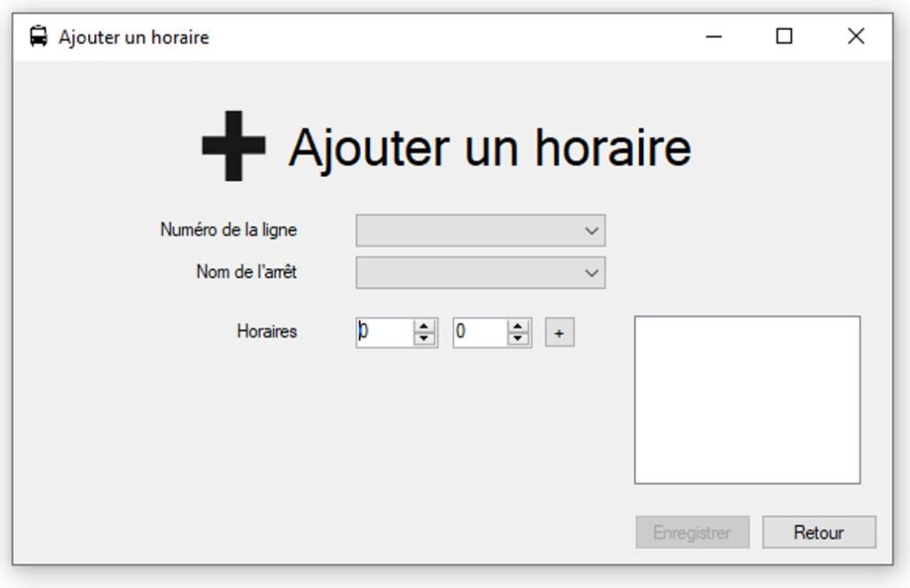910x588 pixels.
Task: Maximize the Ajouter un horaire window
Action: click(784, 36)
